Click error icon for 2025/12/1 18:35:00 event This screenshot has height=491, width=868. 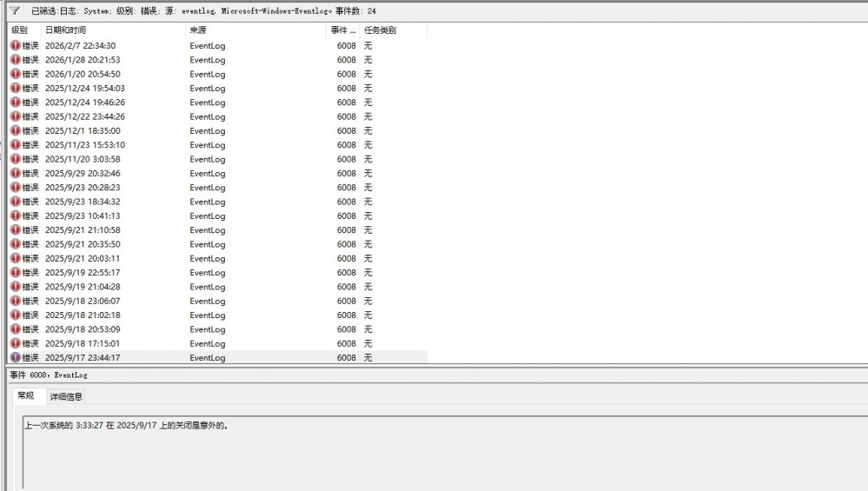point(15,130)
